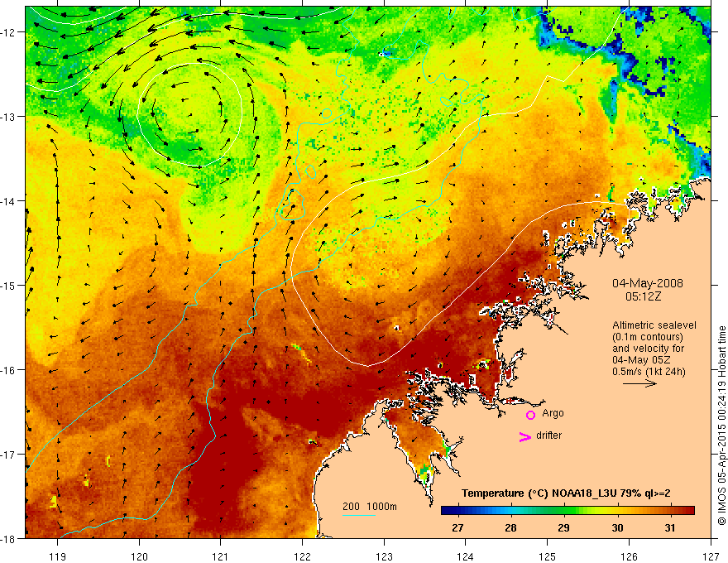728x563 pixels.
Task: Click the 'Argo' legend label
Action: click(x=553, y=413)
